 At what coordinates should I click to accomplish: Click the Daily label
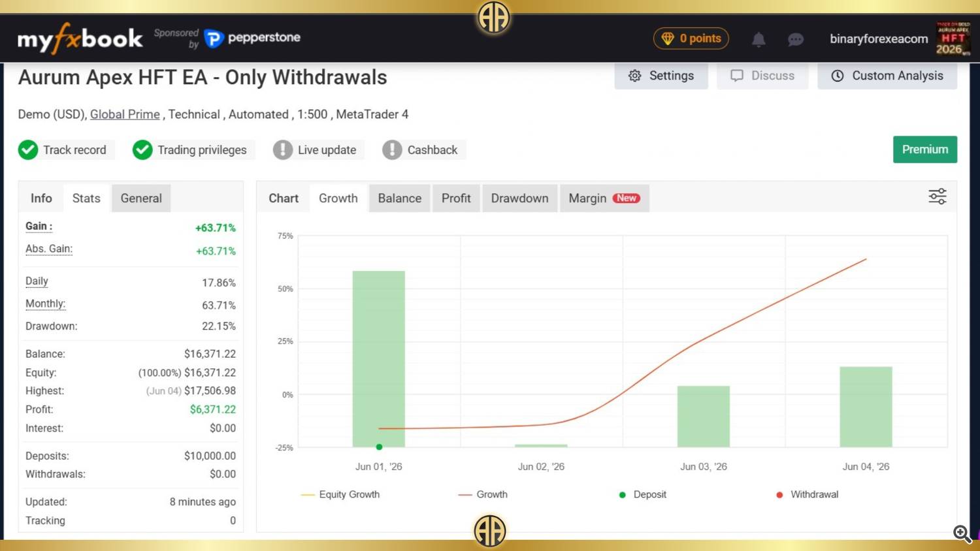[37, 281]
